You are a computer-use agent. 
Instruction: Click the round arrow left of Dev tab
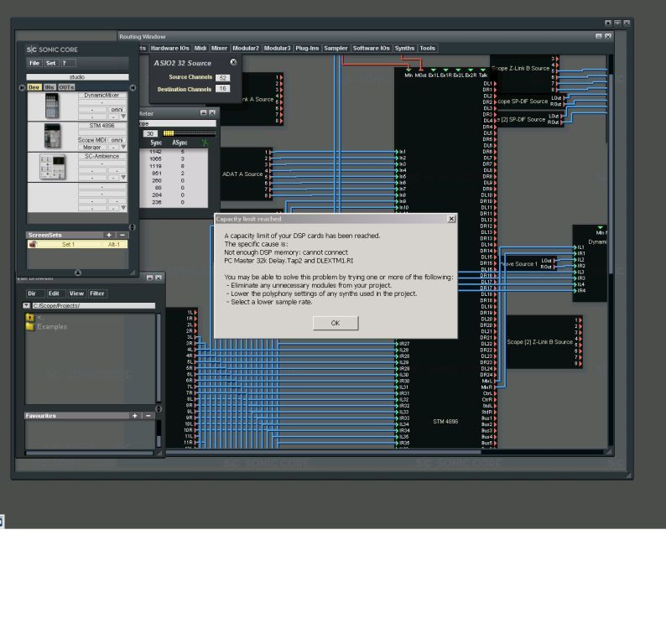(x=22, y=87)
